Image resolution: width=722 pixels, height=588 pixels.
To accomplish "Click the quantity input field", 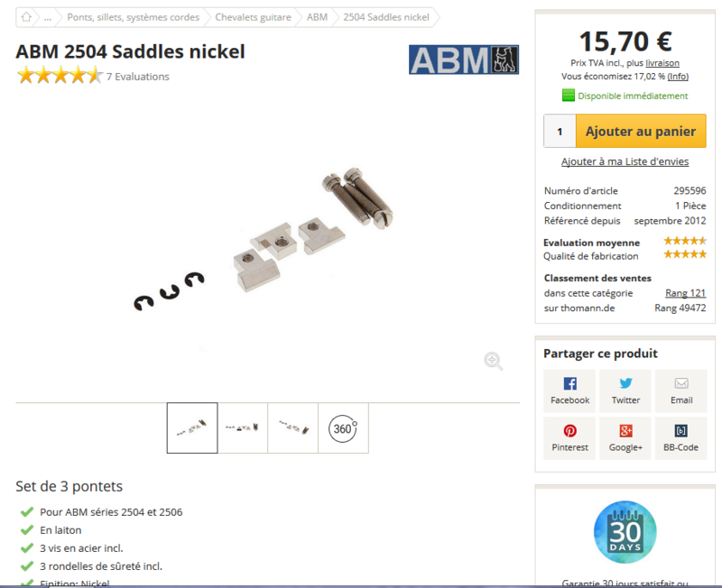I will [560, 131].
